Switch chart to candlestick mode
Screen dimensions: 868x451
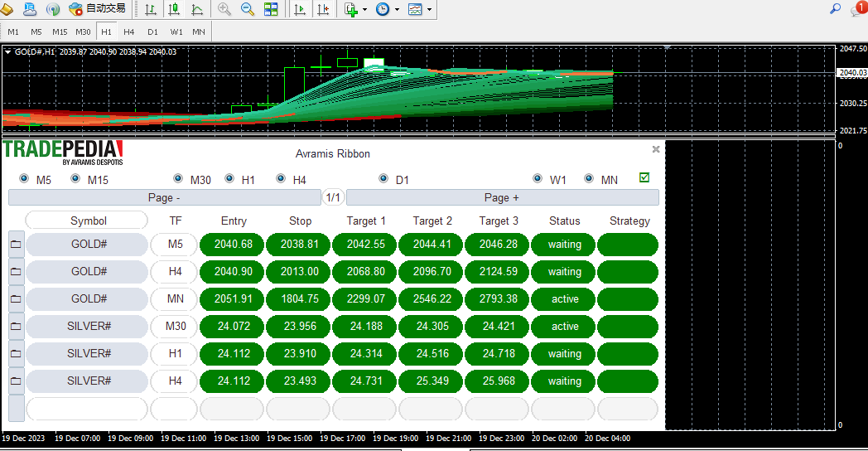tap(174, 9)
